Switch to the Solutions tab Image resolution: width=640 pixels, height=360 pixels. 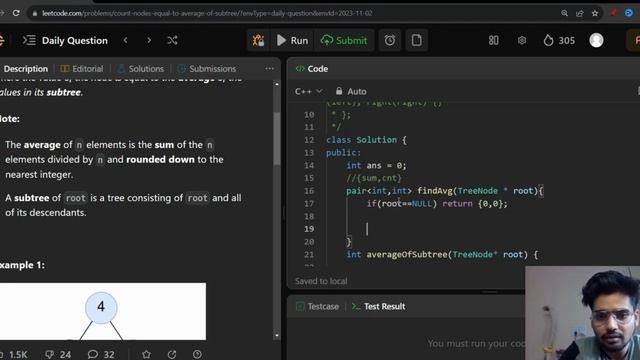pos(140,69)
